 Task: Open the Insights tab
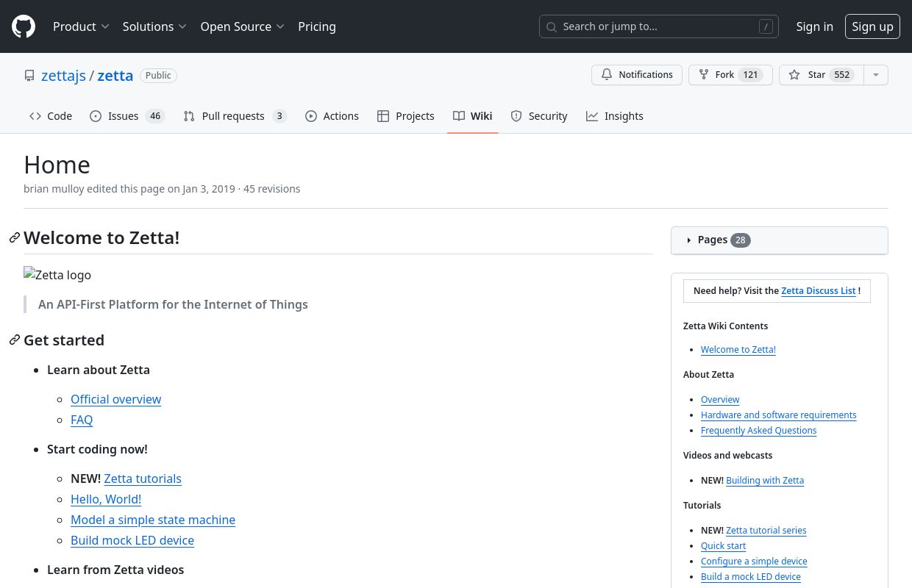click(615, 116)
